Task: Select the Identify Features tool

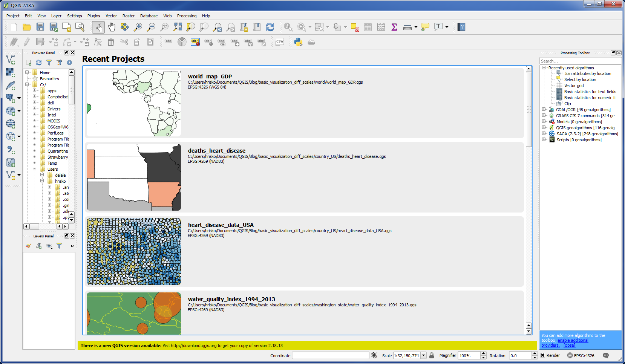Action: (288, 27)
